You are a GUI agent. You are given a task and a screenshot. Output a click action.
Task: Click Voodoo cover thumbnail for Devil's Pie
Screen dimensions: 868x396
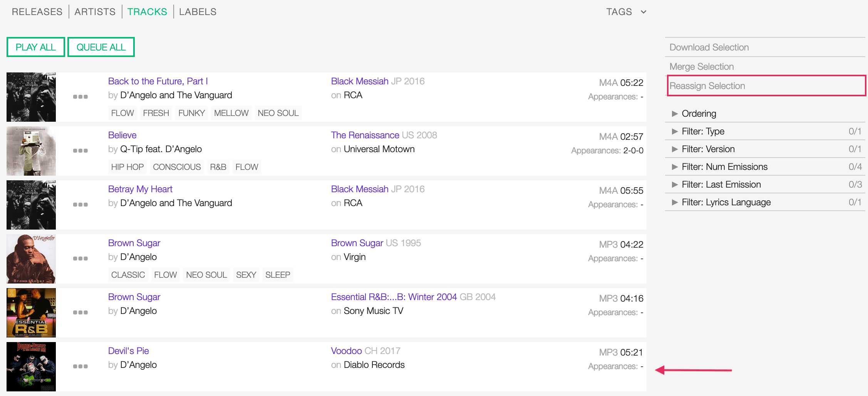31,367
